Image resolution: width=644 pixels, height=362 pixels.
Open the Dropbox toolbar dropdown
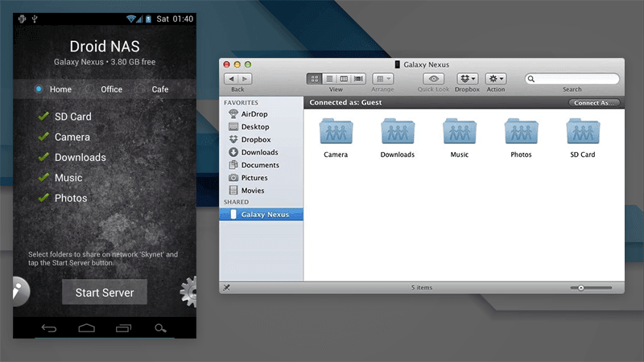coord(468,79)
